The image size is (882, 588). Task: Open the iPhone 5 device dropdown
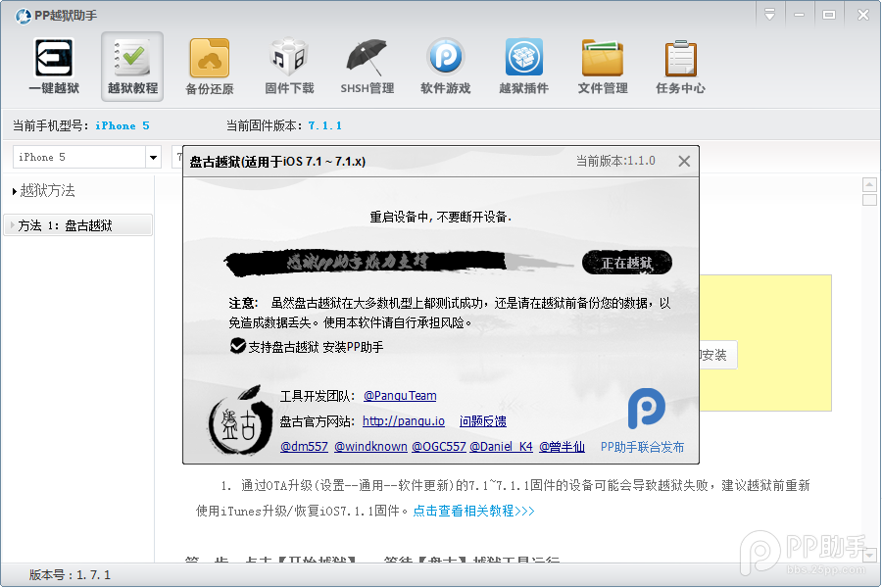coord(153,156)
